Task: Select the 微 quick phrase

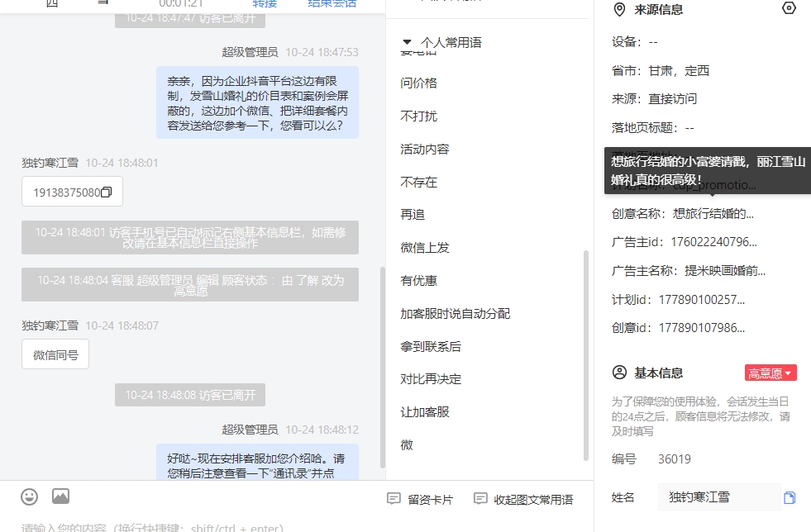Action: point(407,445)
